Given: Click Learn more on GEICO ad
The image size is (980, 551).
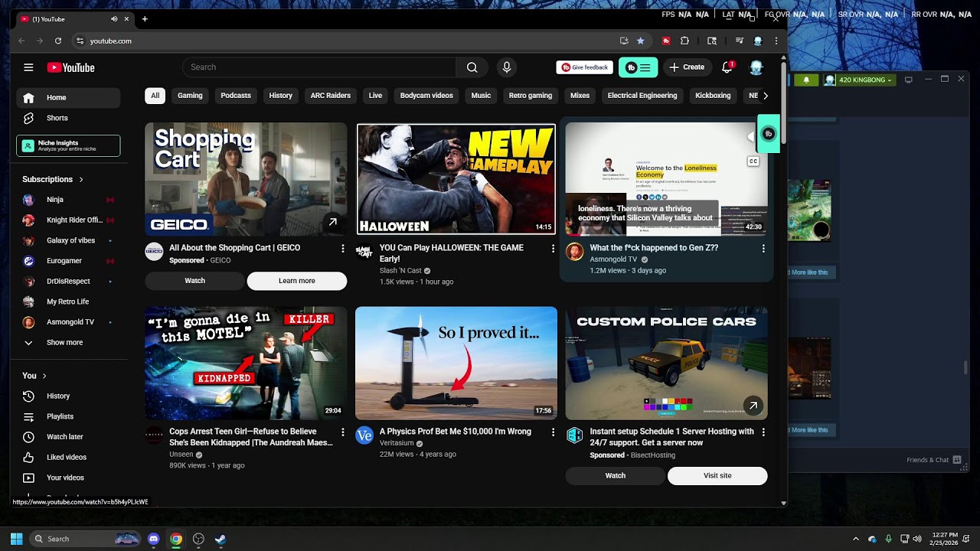Looking at the screenshot, I should (297, 281).
